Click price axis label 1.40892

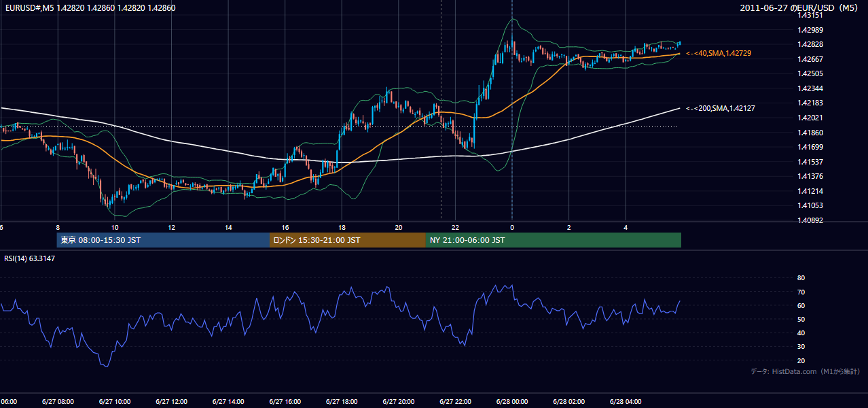pos(810,220)
